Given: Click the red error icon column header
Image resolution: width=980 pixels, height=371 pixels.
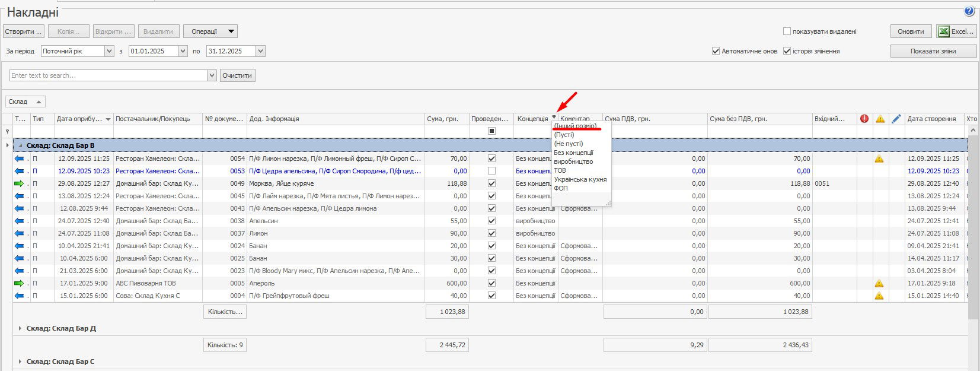Looking at the screenshot, I should pyautogui.click(x=864, y=119).
